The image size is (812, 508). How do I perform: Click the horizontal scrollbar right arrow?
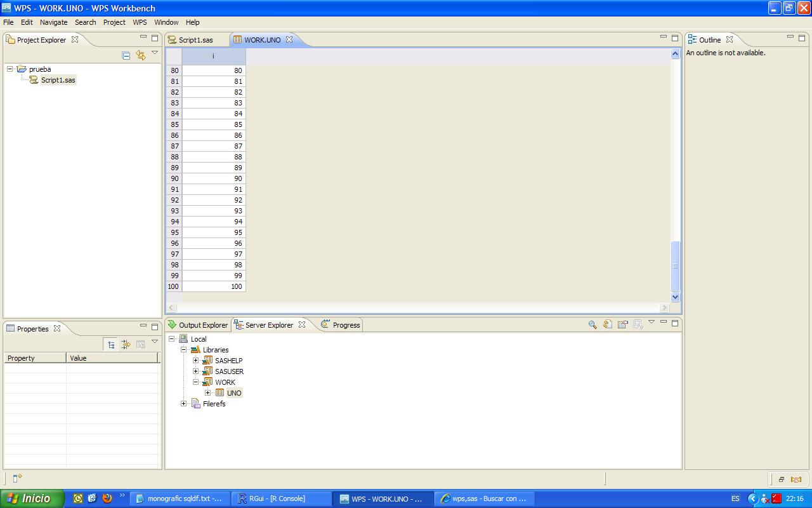[x=664, y=307]
